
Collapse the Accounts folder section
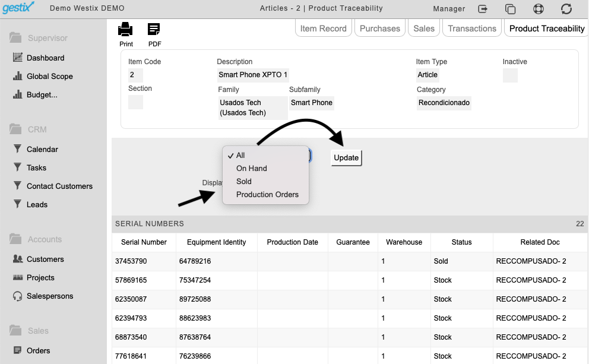click(x=35, y=239)
